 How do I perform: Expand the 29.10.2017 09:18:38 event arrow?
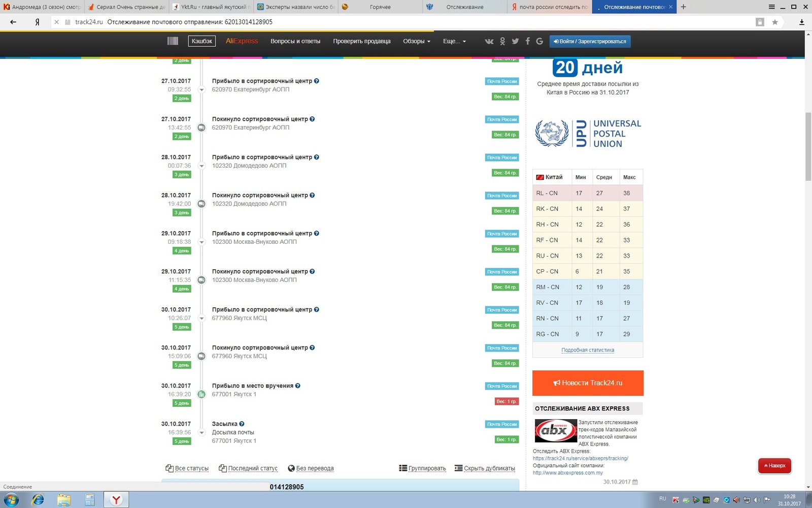pyautogui.click(x=201, y=242)
